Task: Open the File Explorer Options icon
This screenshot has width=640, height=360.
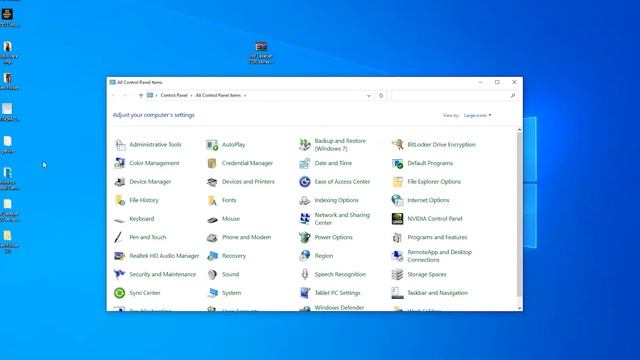Action: point(398,182)
